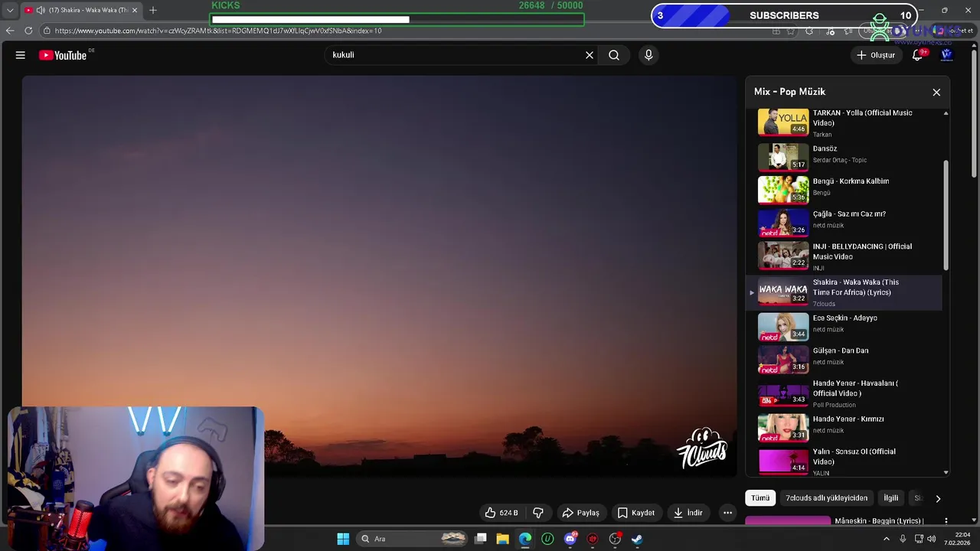
Task: Select the 7clouds adlı yükleyiciden chip
Action: tap(826, 498)
